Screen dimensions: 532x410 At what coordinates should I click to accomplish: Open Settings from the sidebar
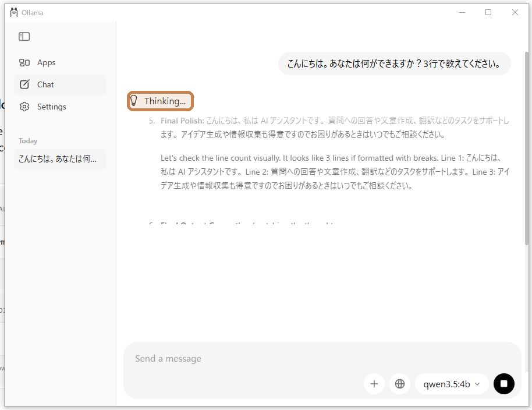pyautogui.click(x=60, y=107)
